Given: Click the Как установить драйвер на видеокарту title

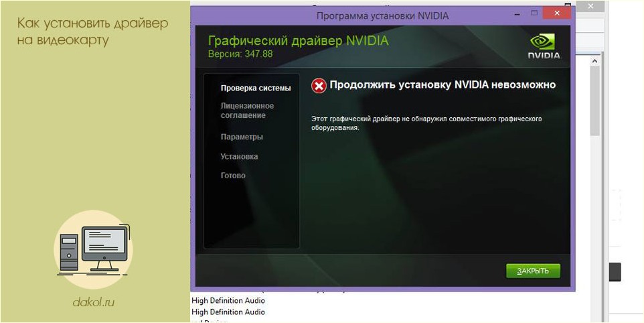Looking at the screenshot, I should [x=93, y=31].
